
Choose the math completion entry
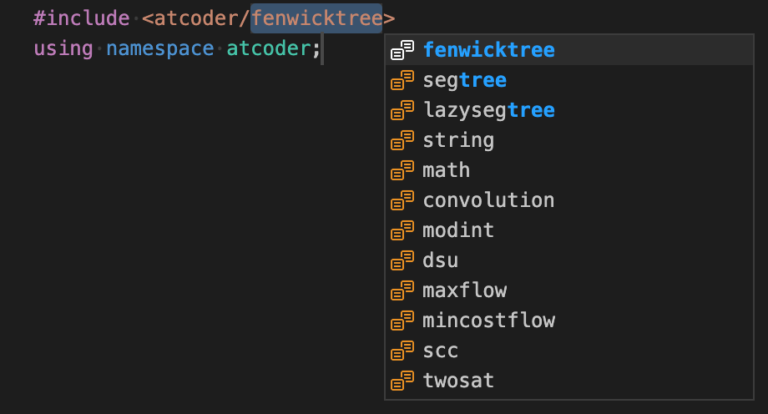[569, 170]
